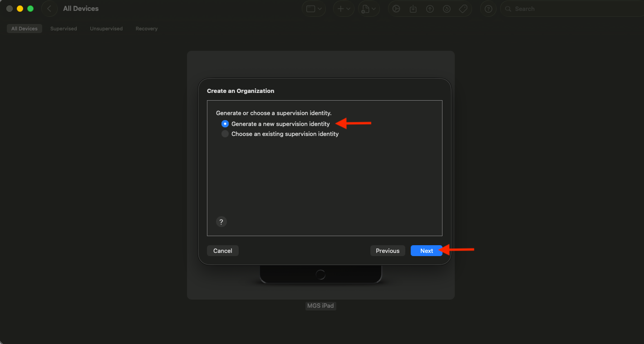This screenshot has width=644, height=344.
Task: Open the Recovery tab
Action: (x=147, y=29)
